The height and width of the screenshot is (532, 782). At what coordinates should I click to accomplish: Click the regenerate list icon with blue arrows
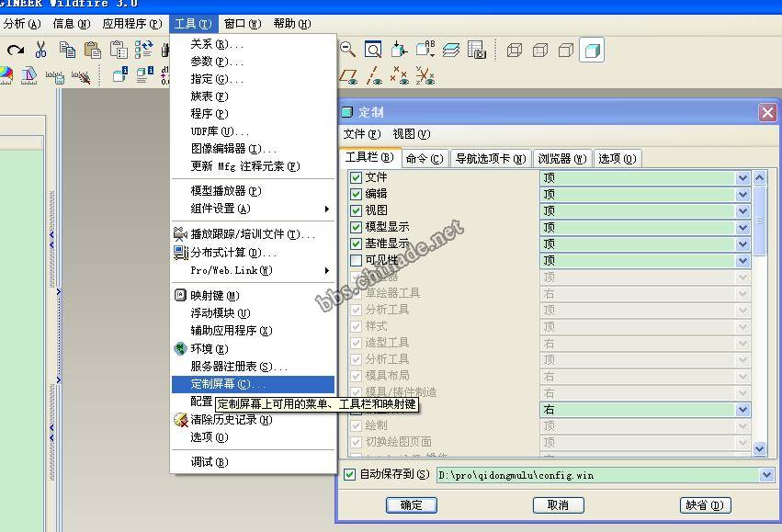point(143,50)
